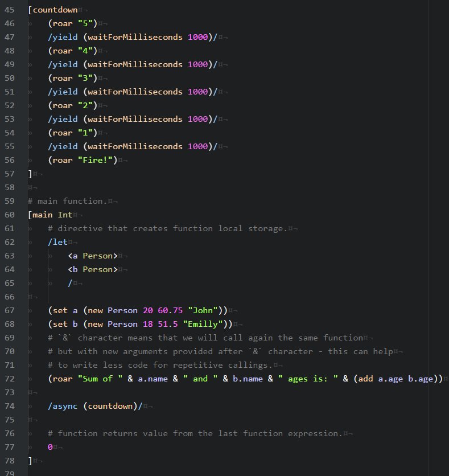Click the Int type on line 60

pos(65,215)
